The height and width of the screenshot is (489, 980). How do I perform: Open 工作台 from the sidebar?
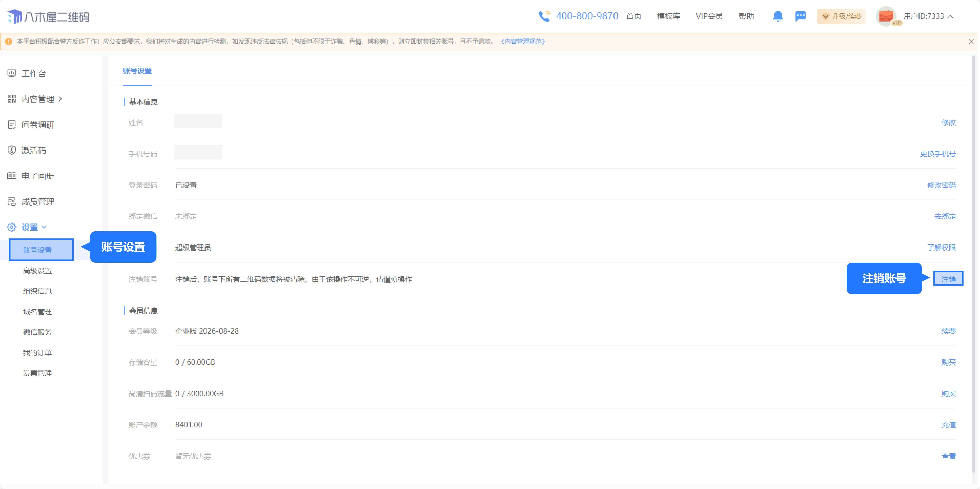click(34, 74)
